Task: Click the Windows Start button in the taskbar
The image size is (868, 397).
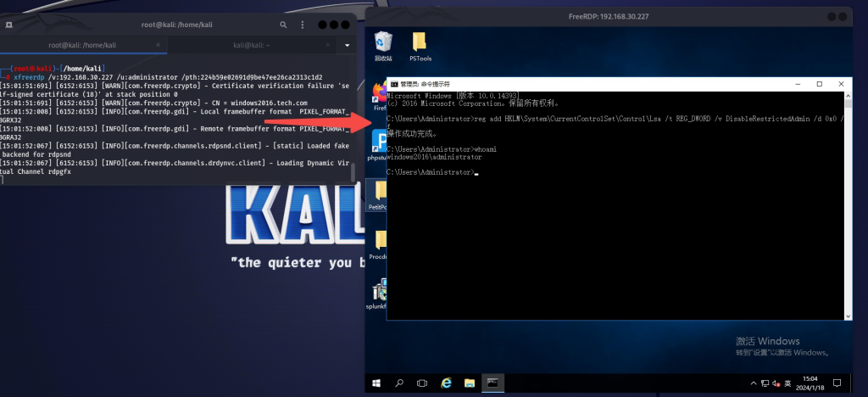Action: point(376,383)
